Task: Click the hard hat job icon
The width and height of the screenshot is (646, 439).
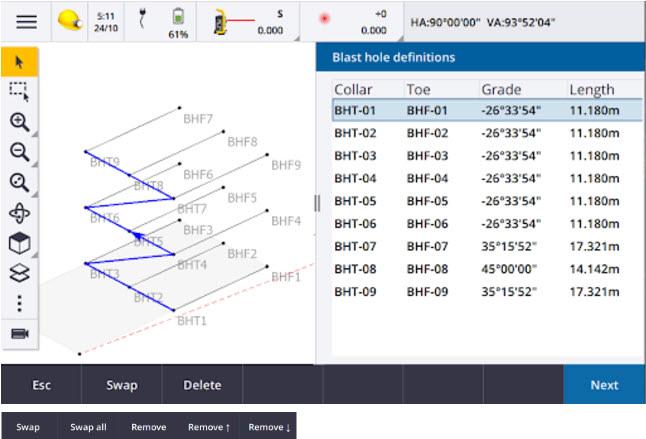Action: pyautogui.click(x=70, y=21)
